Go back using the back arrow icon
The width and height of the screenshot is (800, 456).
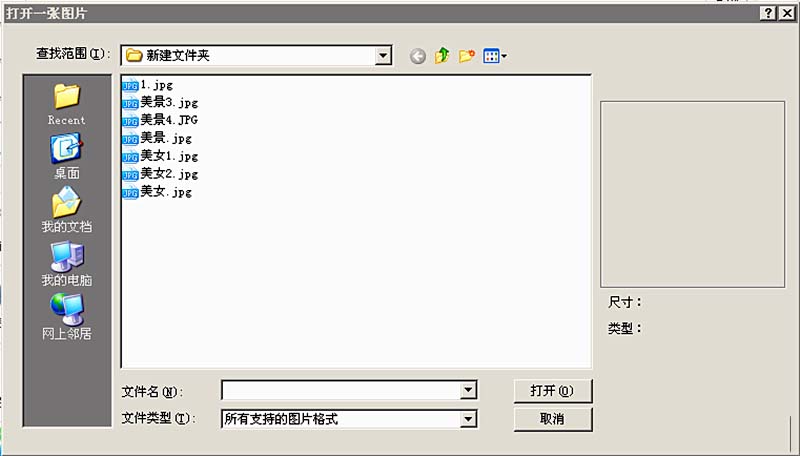click(x=418, y=56)
